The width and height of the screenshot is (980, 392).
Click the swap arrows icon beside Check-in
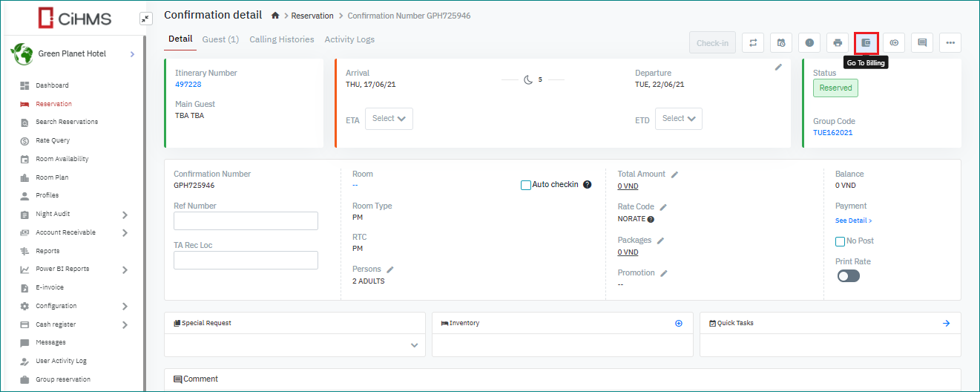(x=753, y=43)
